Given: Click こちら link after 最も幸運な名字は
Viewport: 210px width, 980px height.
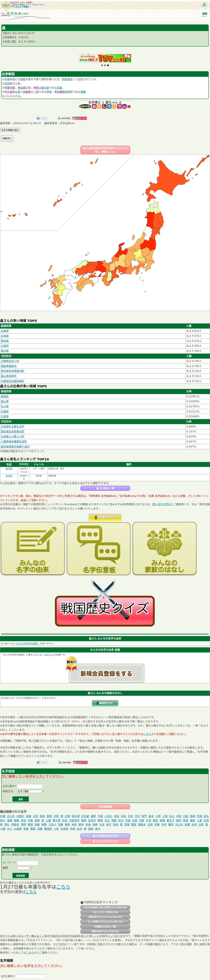Looking at the screenshot, I should [x=63, y=886].
